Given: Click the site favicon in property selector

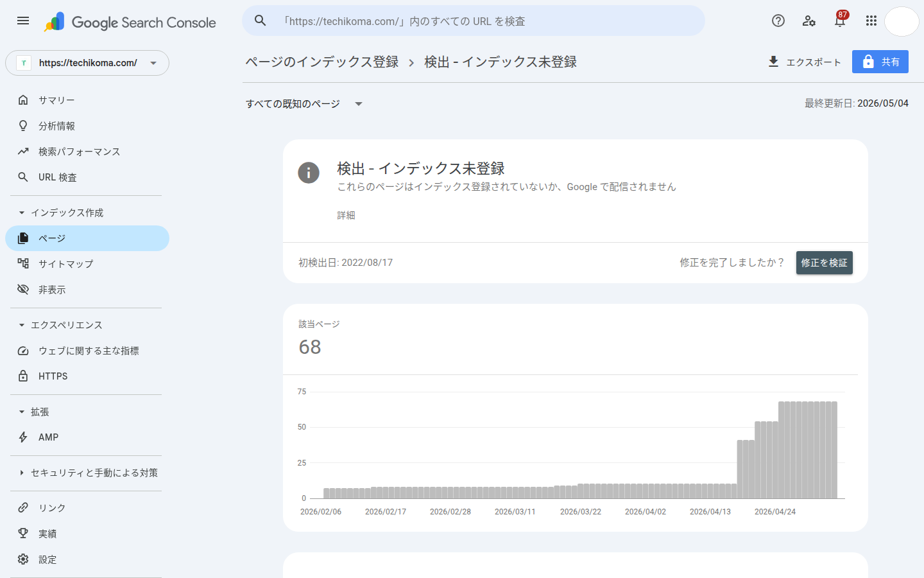Looking at the screenshot, I should [x=24, y=63].
